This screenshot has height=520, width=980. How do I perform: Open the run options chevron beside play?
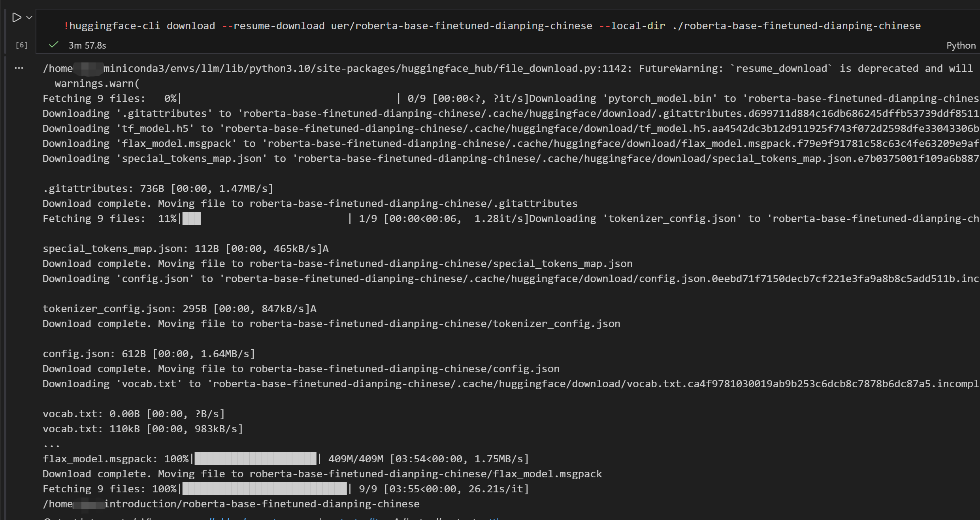[x=29, y=18]
